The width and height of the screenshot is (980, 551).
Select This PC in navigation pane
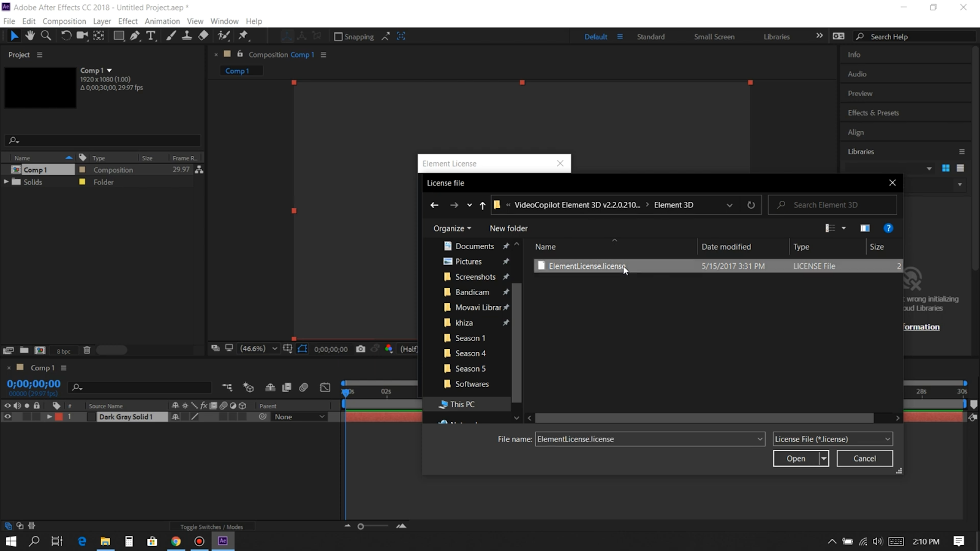pyautogui.click(x=462, y=404)
